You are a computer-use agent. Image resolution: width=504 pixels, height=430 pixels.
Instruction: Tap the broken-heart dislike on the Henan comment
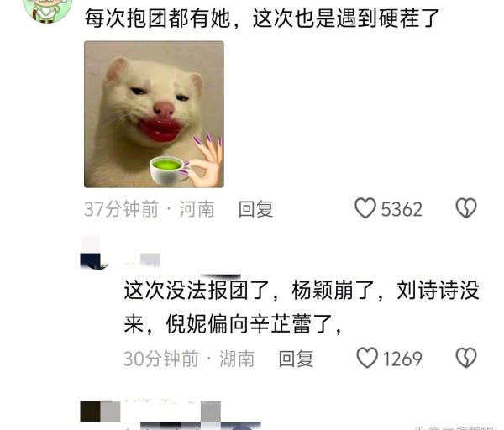[x=466, y=208]
